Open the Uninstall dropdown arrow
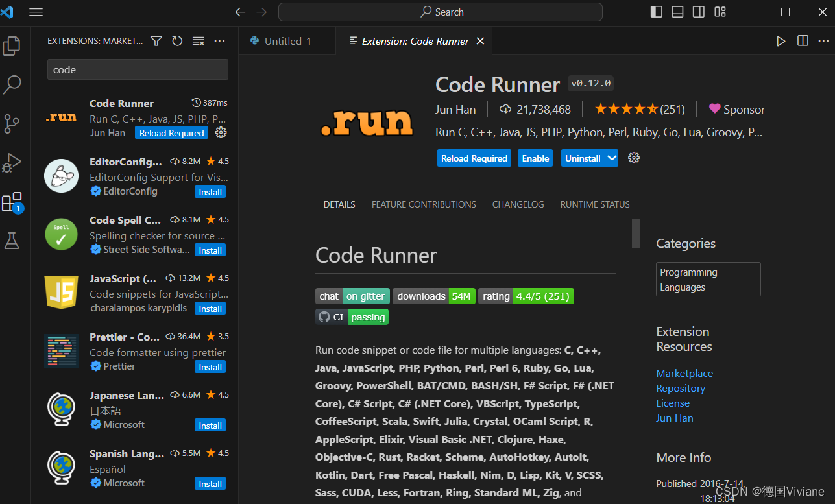This screenshot has width=835, height=504. pyautogui.click(x=612, y=158)
